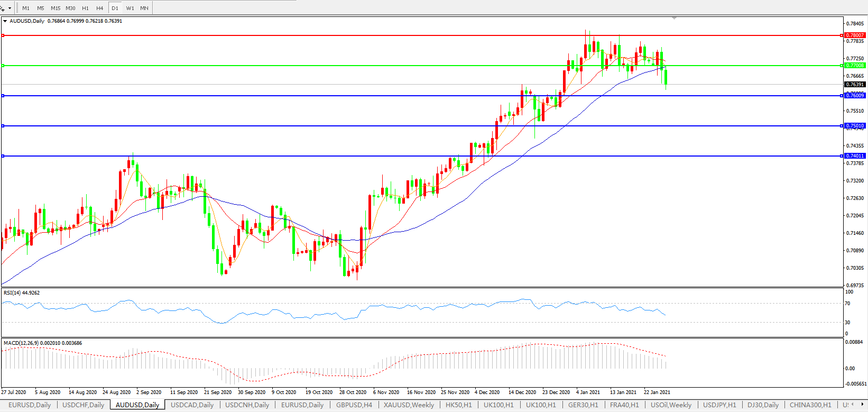Click the RSI(14) indicator label
The image size is (868, 412).
pyautogui.click(x=21, y=293)
